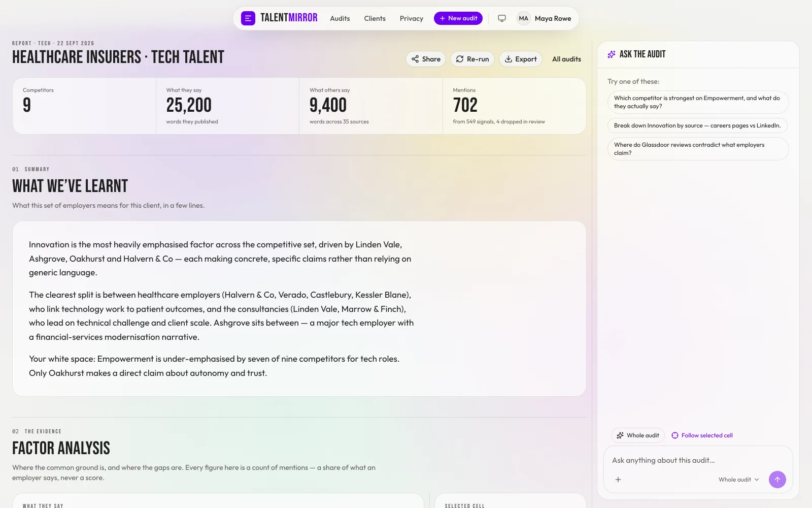
Task: Click the monitor display icon in header
Action: (502, 18)
